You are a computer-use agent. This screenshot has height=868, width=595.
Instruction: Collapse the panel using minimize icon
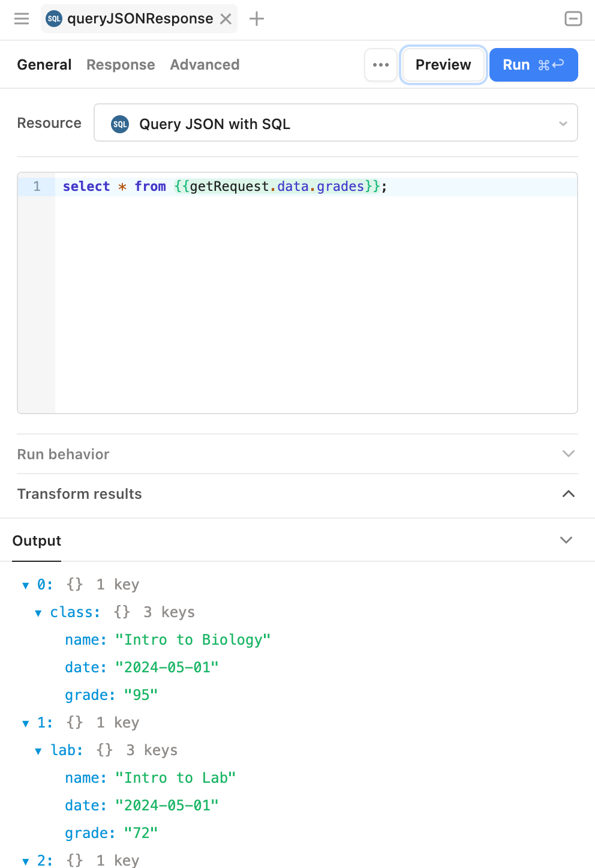click(x=573, y=19)
